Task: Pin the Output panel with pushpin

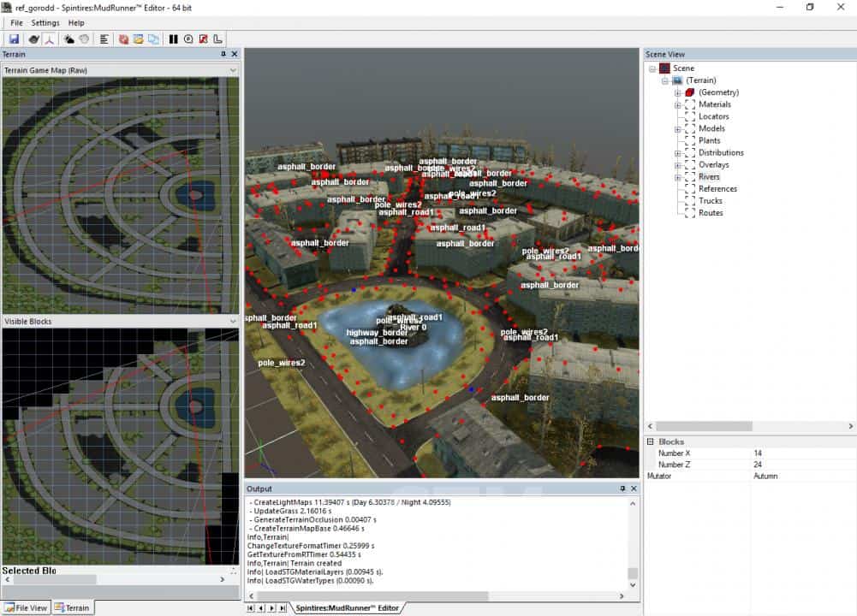Action: coord(622,489)
